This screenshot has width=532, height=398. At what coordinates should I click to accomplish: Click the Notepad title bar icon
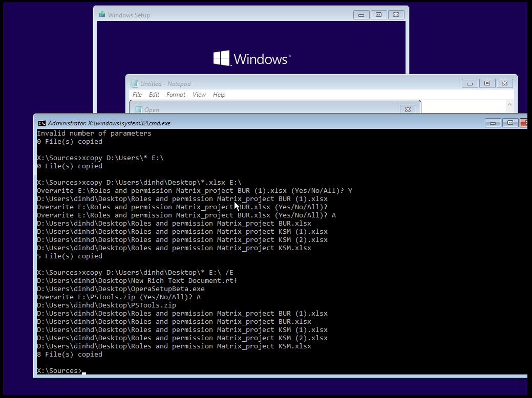coord(134,83)
